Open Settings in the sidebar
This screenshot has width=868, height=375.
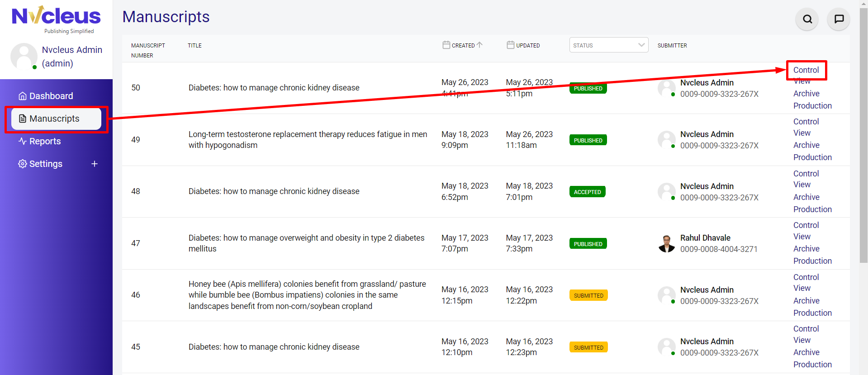click(x=45, y=164)
